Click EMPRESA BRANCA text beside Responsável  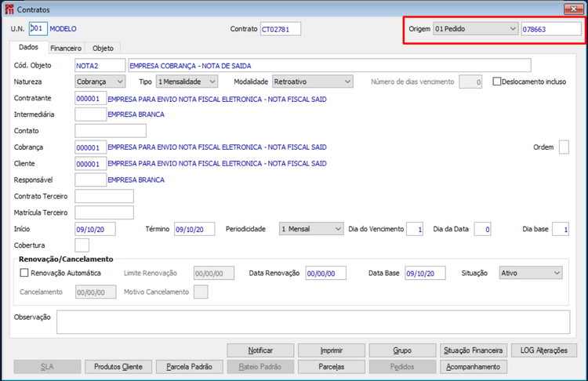(x=136, y=180)
